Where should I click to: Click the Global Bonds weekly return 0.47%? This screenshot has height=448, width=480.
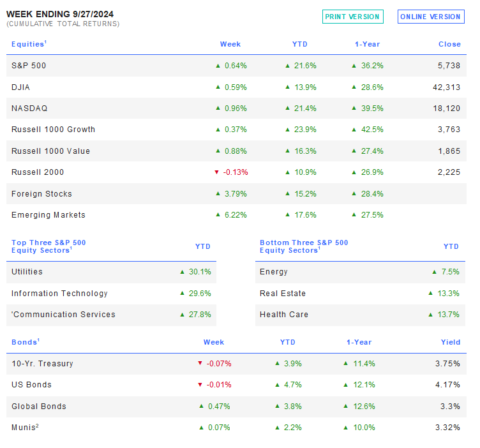point(219,406)
